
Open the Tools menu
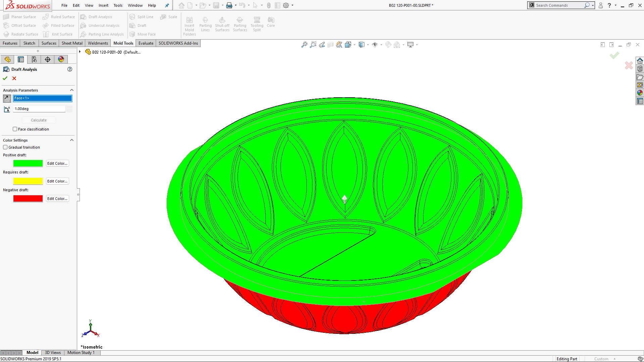(x=118, y=5)
